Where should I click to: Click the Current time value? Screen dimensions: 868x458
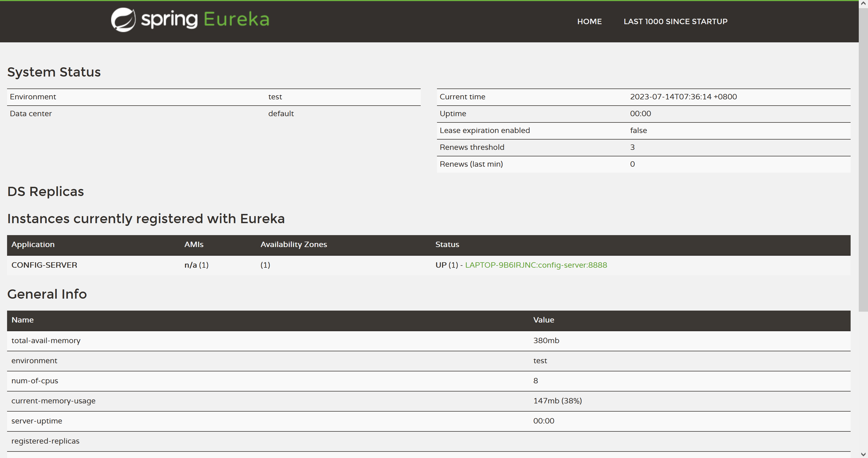pos(683,97)
